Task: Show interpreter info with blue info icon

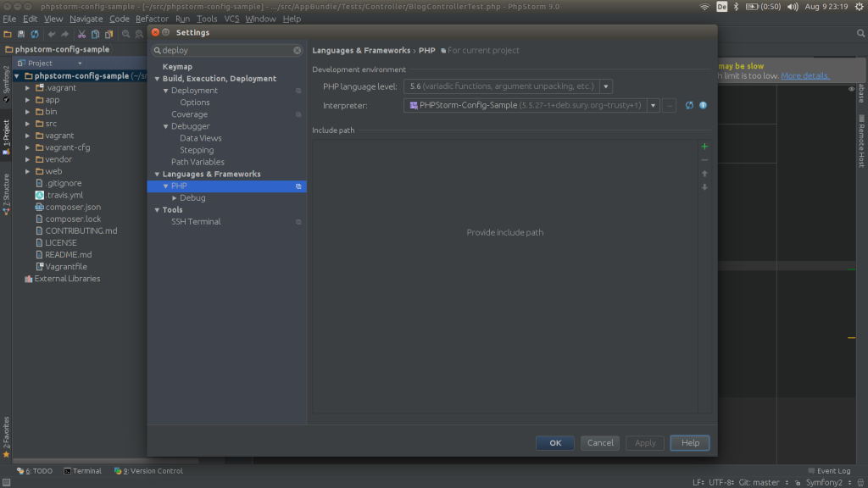Action: (x=703, y=105)
